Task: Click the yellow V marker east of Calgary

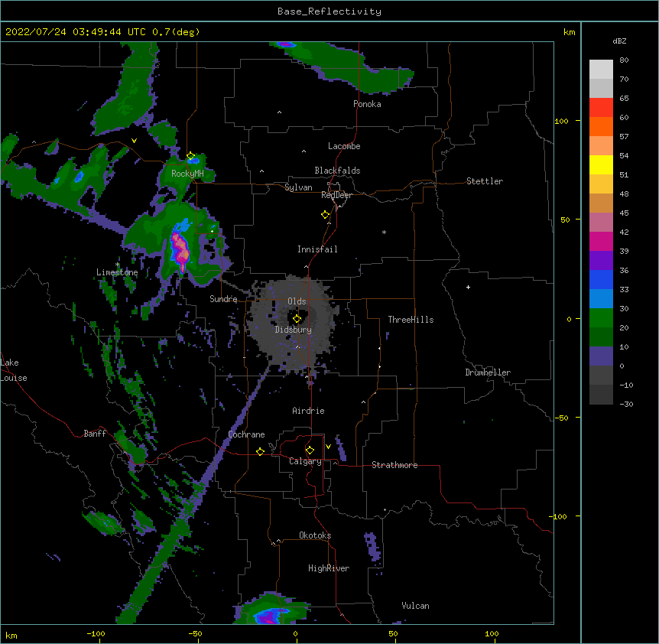Action: 328,447
